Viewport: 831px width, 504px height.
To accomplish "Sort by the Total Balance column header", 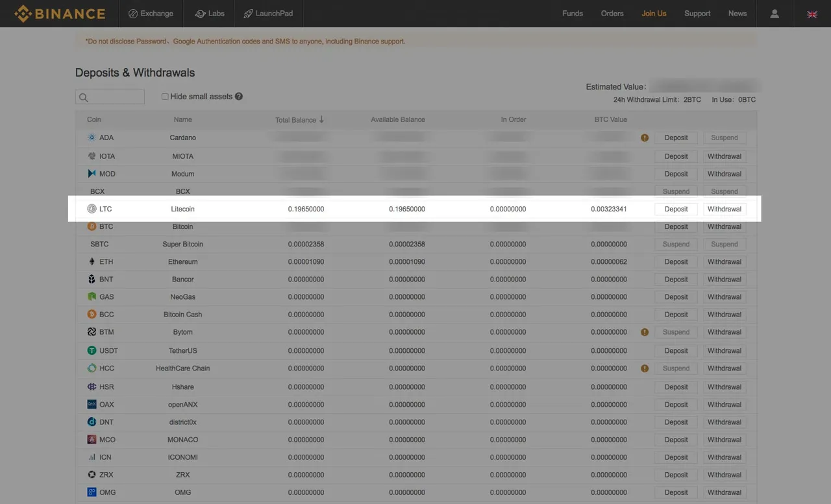I will click(x=299, y=119).
